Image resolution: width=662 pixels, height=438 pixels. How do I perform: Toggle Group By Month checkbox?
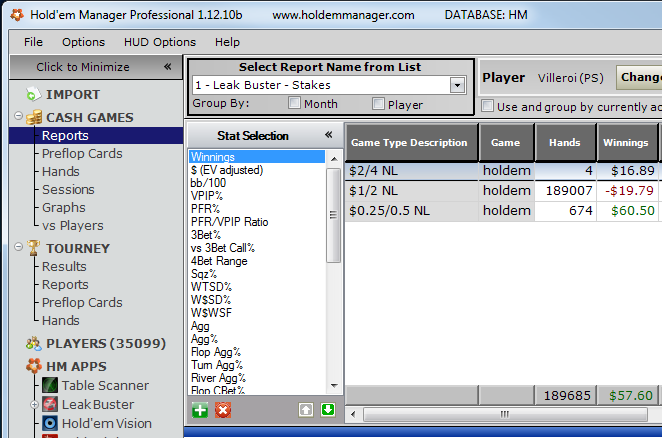(x=294, y=103)
